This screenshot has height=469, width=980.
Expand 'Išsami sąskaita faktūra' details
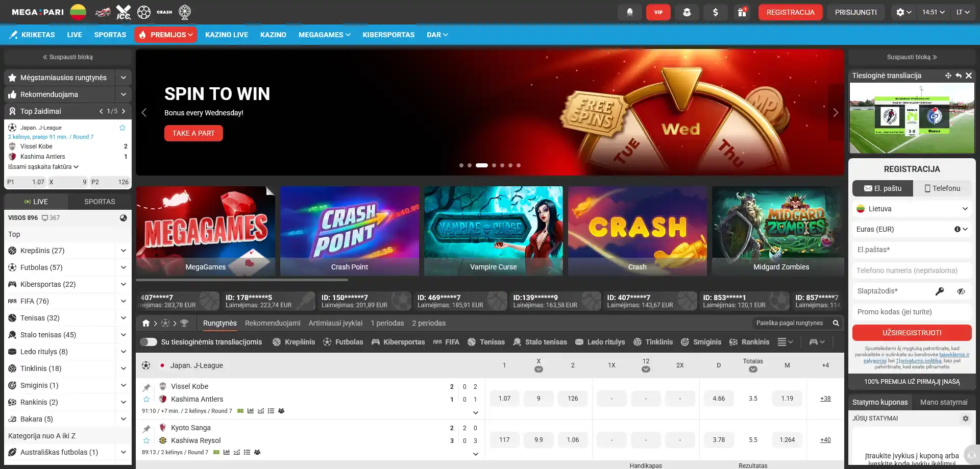click(43, 167)
